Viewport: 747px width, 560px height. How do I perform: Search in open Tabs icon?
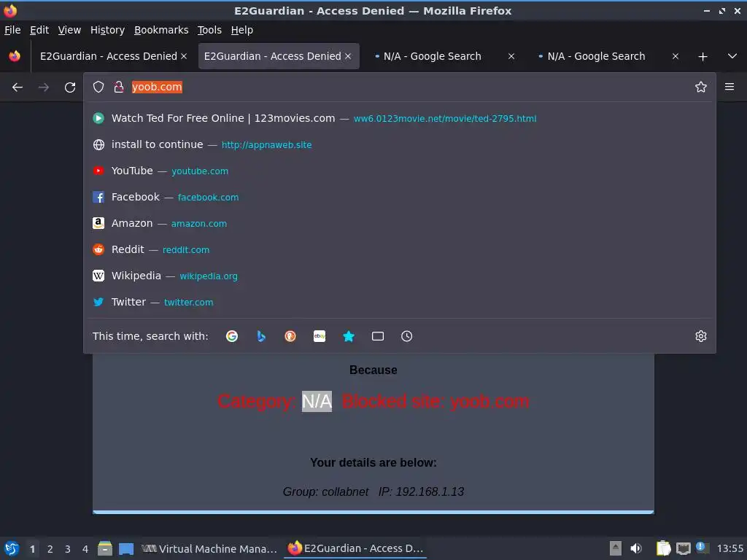[378, 336]
